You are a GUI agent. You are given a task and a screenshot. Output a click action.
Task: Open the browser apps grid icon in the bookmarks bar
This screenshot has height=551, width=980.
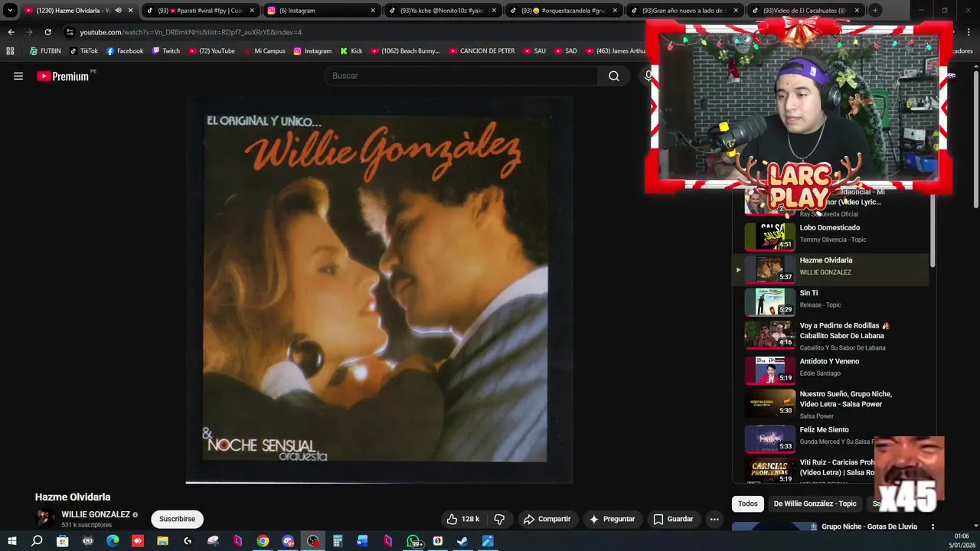click(x=10, y=51)
